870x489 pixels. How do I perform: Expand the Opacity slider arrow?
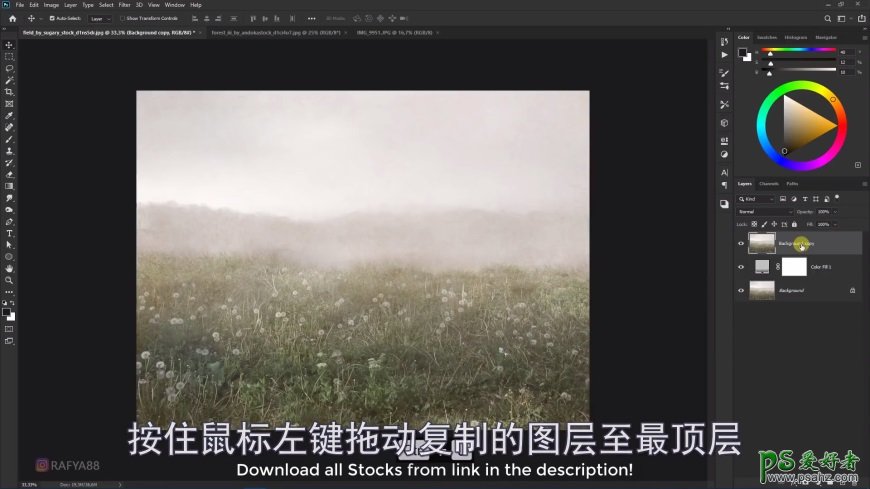pos(835,211)
